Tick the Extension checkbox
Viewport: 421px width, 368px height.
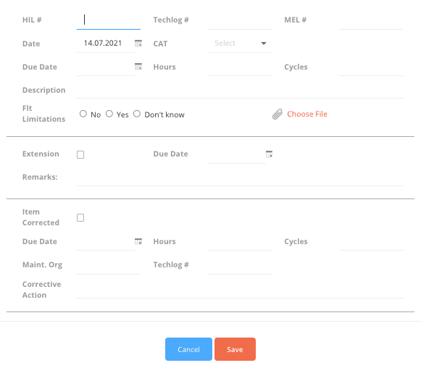[x=80, y=155]
